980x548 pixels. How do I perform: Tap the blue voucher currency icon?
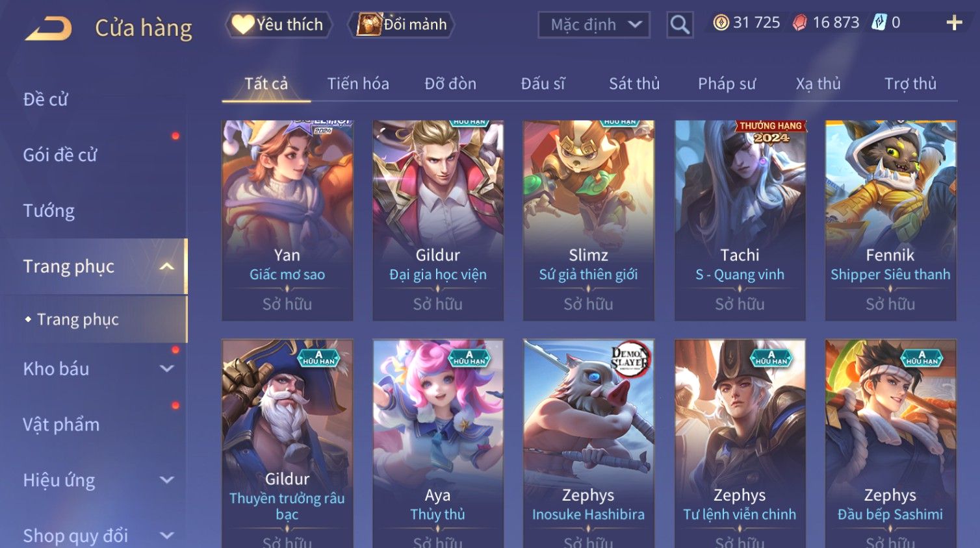[x=879, y=23]
